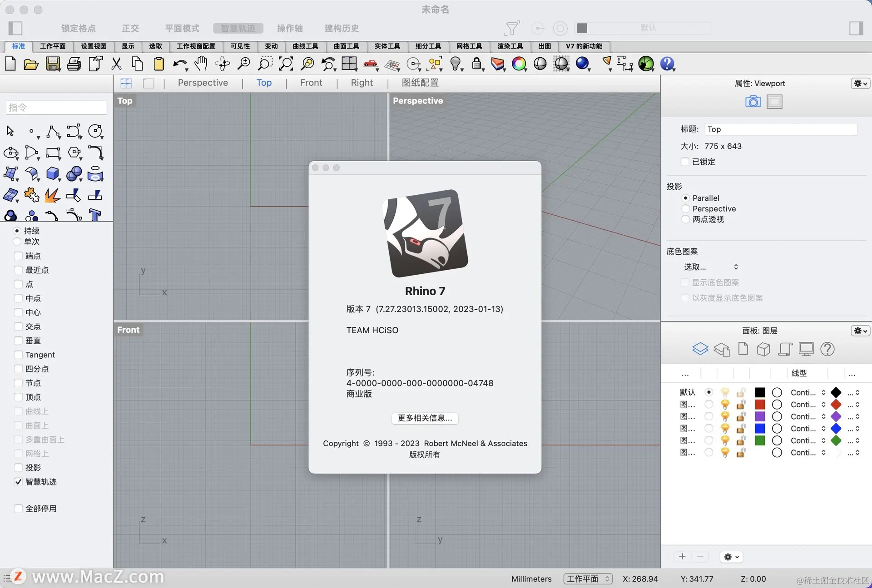Screen dimensions: 872x588
Task: Click the 更多相关信息... button
Action: click(425, 418)
